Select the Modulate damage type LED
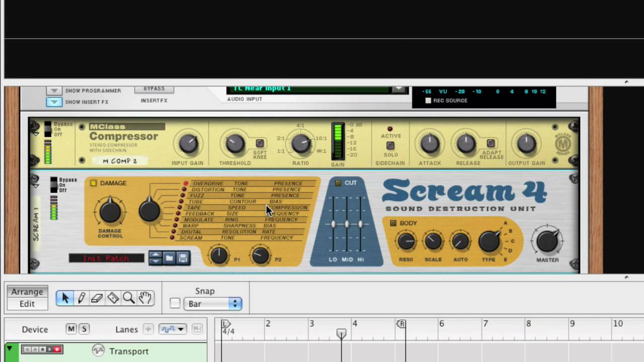This screenshot has height=362, width=644. (x=177, y=220)
